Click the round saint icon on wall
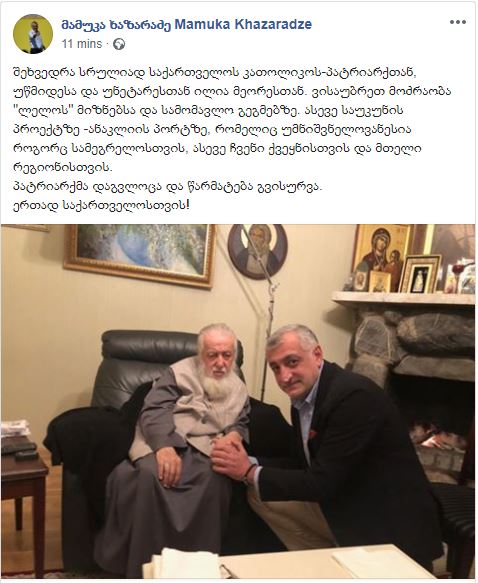This screenshot has height=583, width=478. tap(258, 250)
